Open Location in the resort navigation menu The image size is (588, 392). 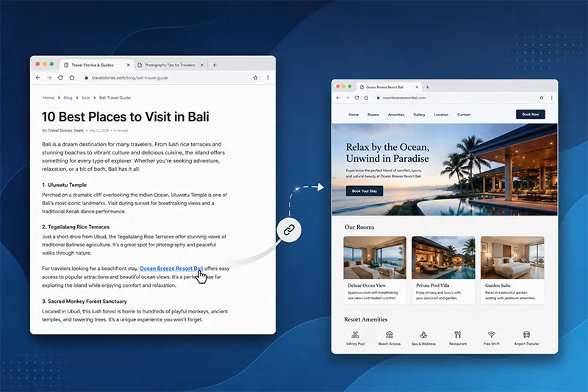point(441,115)
